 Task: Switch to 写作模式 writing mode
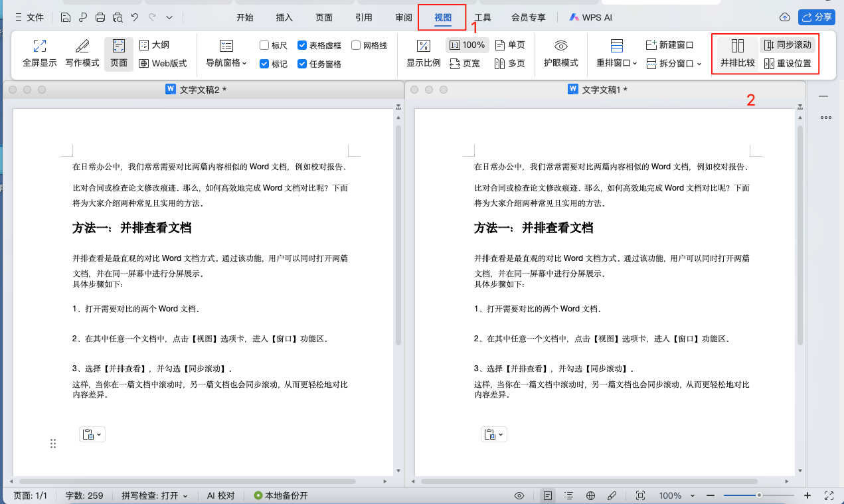tap(82, 54)
